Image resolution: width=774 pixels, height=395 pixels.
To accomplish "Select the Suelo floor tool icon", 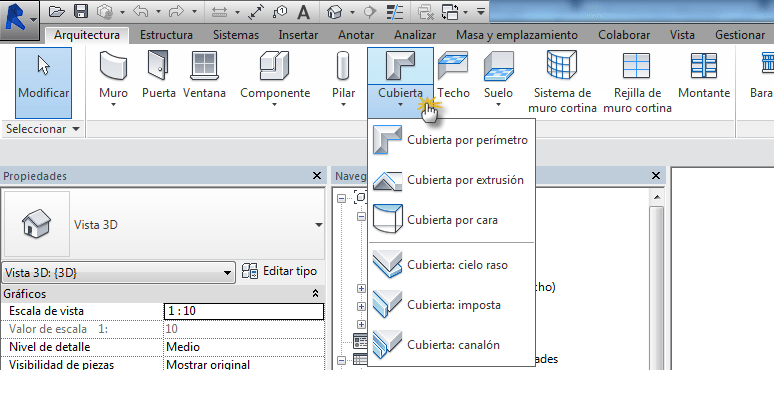I will point(499,66).
